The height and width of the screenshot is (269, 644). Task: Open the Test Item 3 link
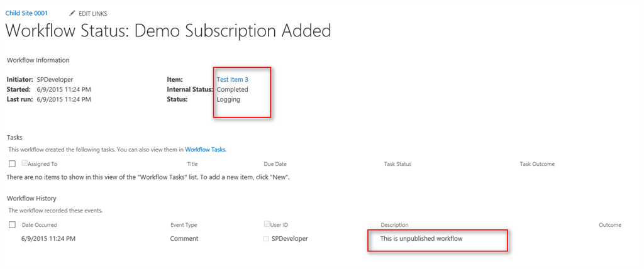coord(232,80)
